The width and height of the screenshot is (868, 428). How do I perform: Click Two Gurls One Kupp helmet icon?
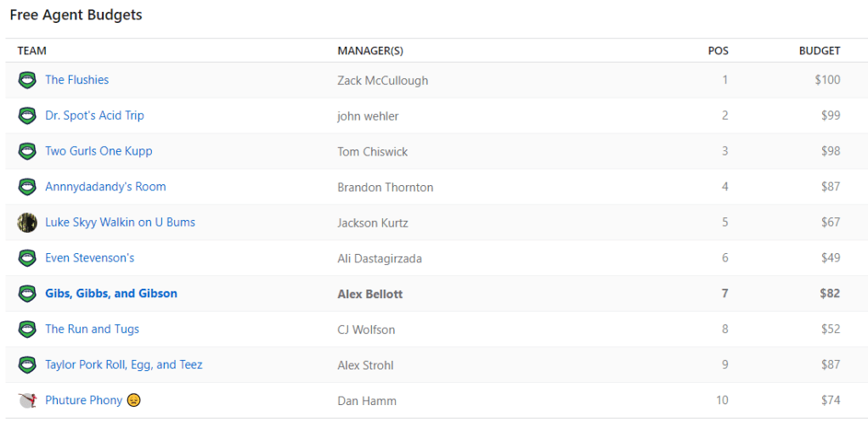pos(27,152)
